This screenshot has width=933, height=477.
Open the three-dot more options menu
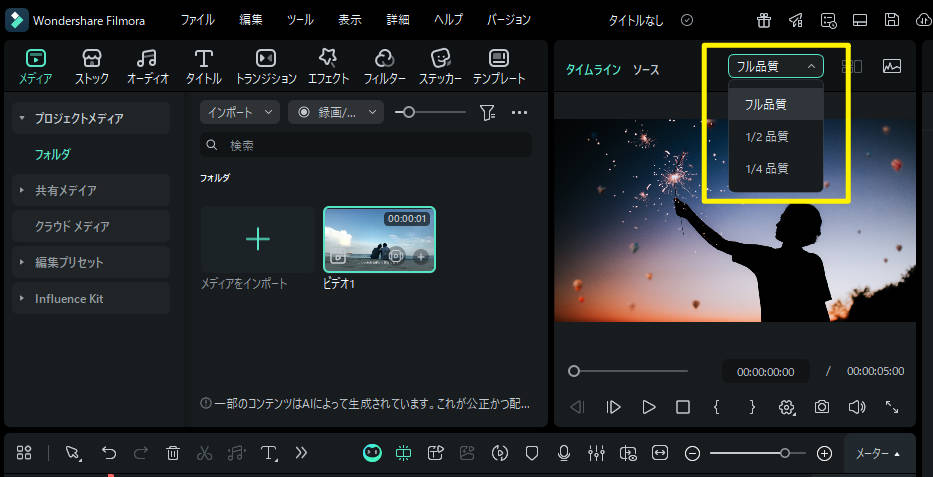click(x=519, y=112)
